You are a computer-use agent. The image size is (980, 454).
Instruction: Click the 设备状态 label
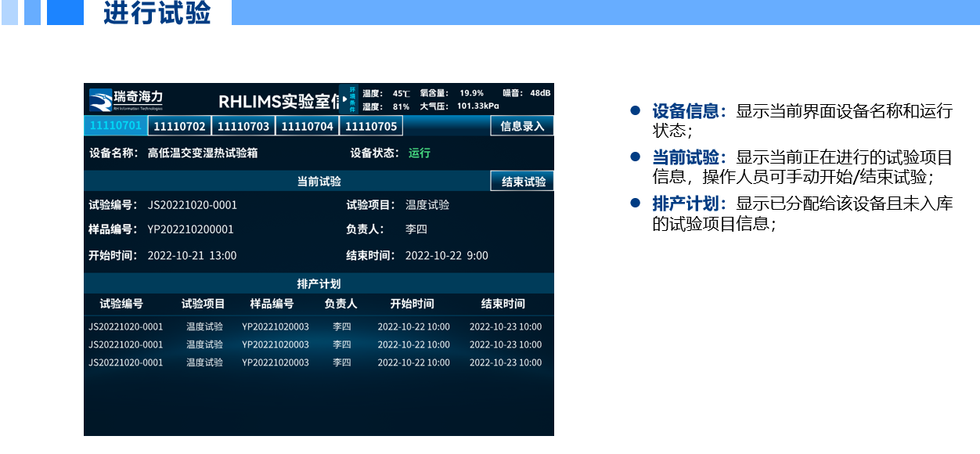[375, 153]
